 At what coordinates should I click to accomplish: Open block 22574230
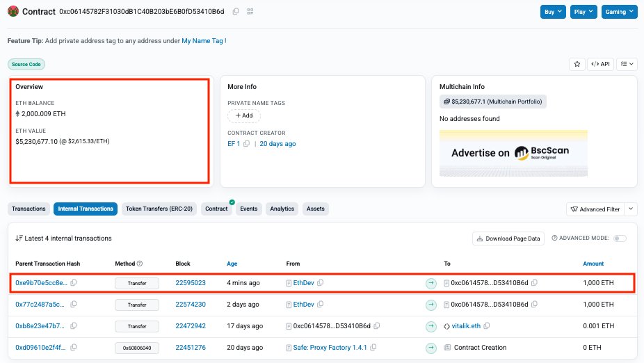191,305
